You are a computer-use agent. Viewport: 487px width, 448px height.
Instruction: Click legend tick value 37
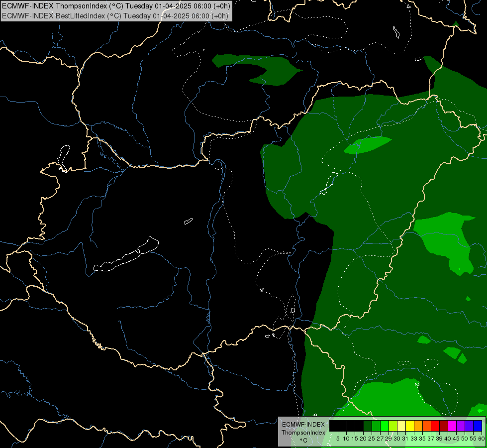(431, 439)
